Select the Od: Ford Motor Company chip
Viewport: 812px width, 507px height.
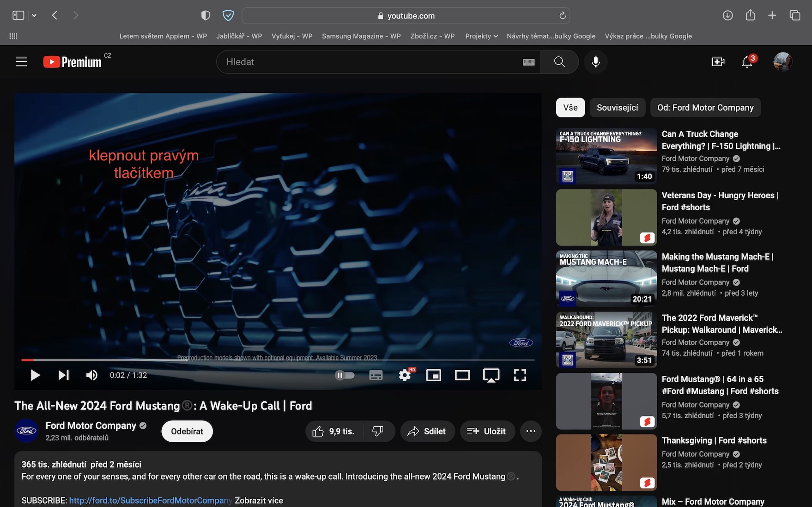tap(705, 108)
